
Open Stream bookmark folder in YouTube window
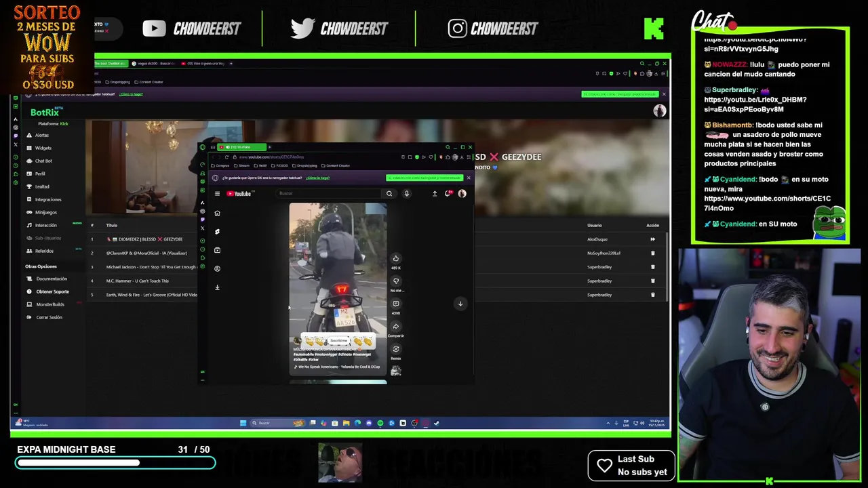click(x=242, y=165)
